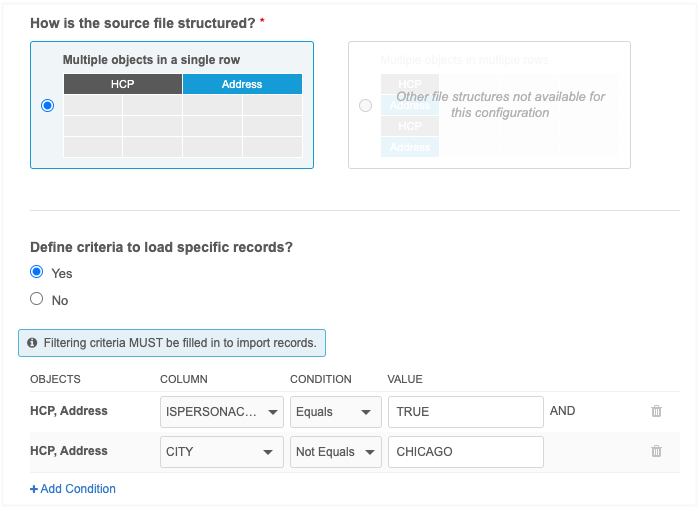The width and height of the screenshot is (700, 508).
Task: Click the CONDITION column header
Action: 320,379
